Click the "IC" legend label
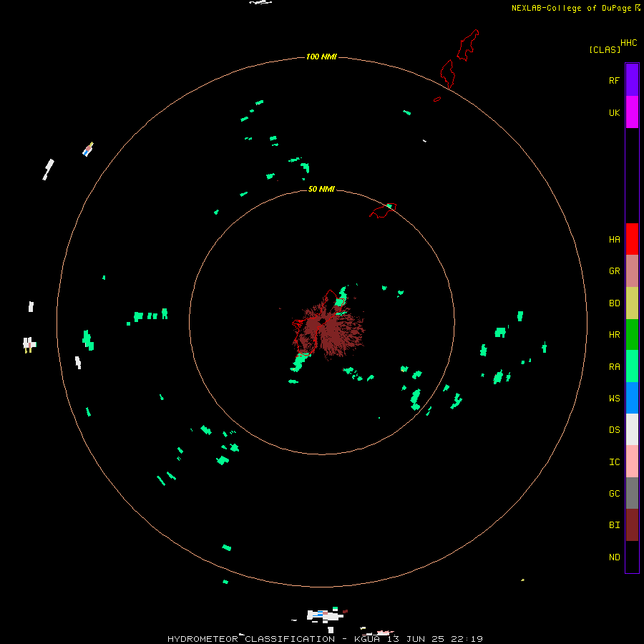Viewport: 644px width, 644px height. pyautogui.click(x=614, y=462)
